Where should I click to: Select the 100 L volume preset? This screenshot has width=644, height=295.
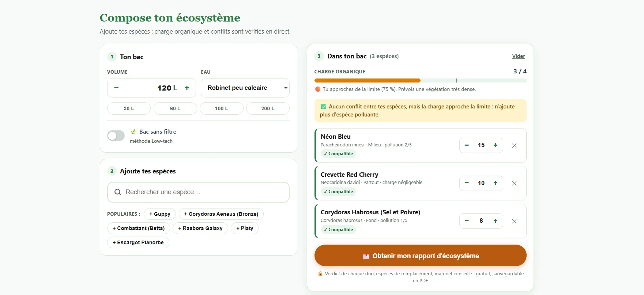[x=222, y=108]
